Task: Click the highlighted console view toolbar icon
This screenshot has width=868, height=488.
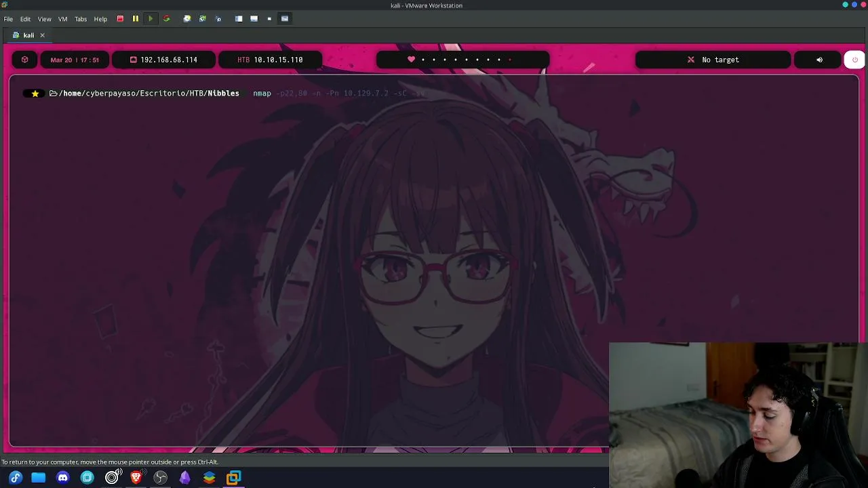Action: [x=285, y=19]
